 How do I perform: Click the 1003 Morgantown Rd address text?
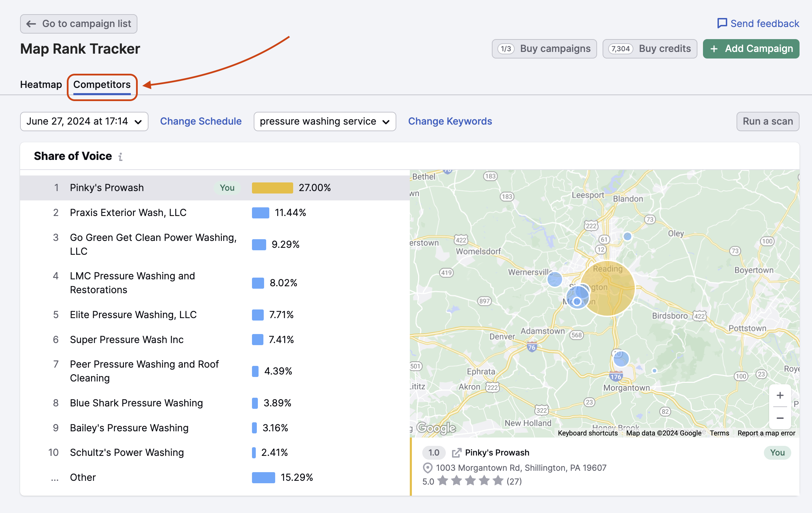pos(521,468)
